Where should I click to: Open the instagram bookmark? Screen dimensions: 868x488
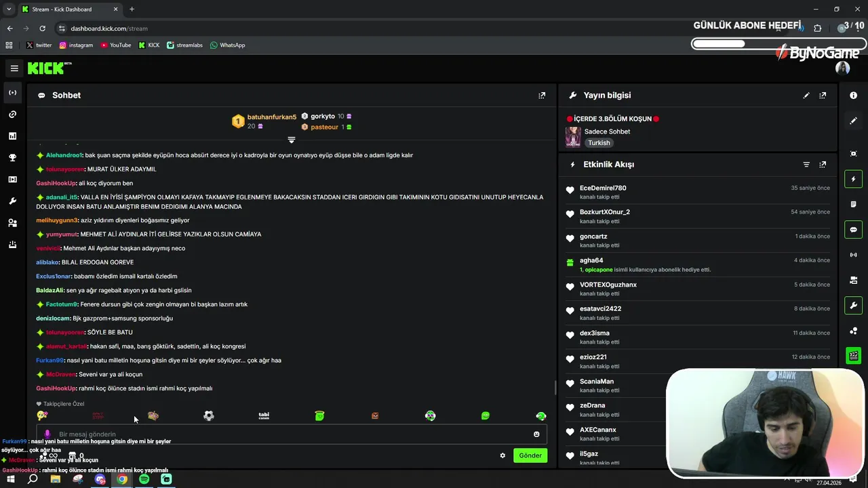click(76, 45)
